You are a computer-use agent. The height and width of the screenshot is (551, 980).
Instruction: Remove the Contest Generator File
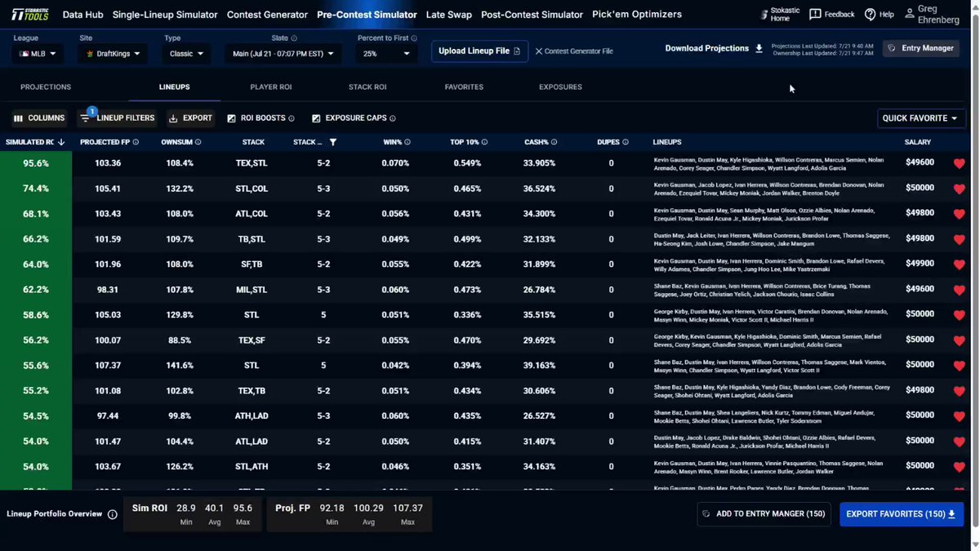[x=539, y=51]
